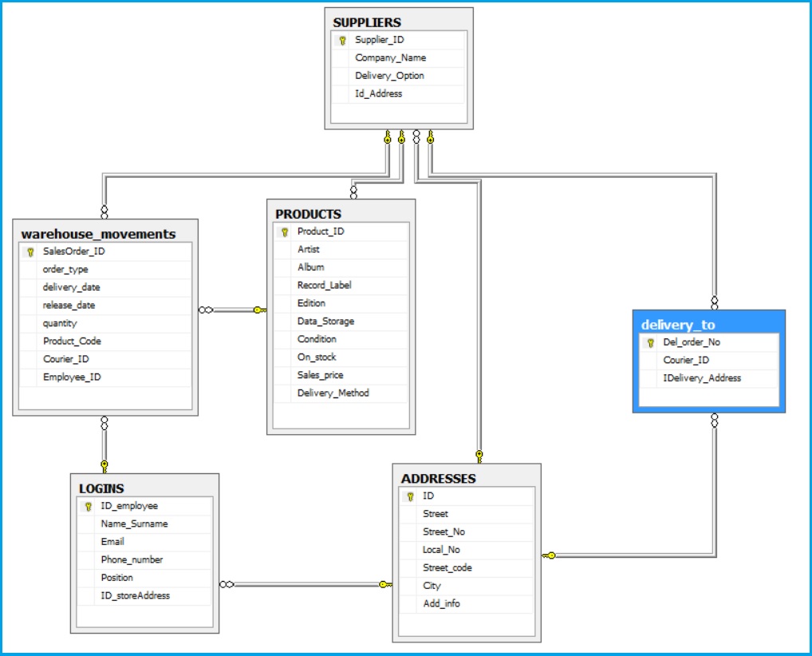Screen dimensions: 812x656
Task: Select the primary key icon in ADDRESSES table
Action: coord(410,496)
